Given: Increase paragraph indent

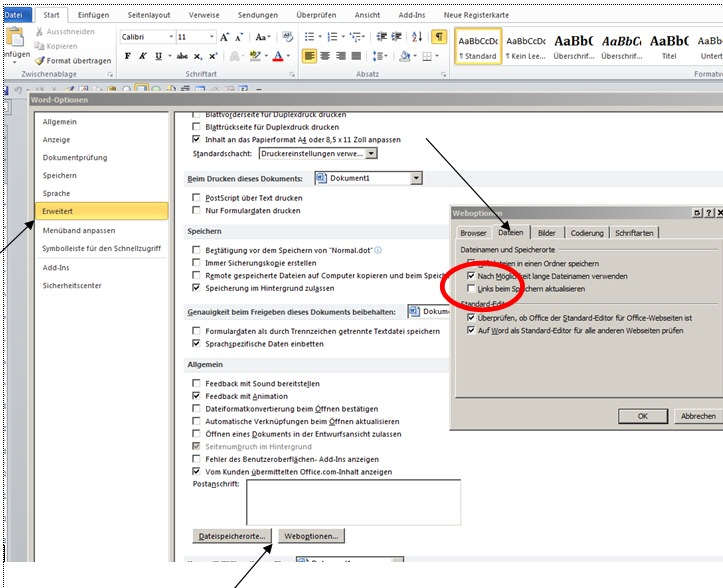Looking at the screenshot, I should [396, 36].
